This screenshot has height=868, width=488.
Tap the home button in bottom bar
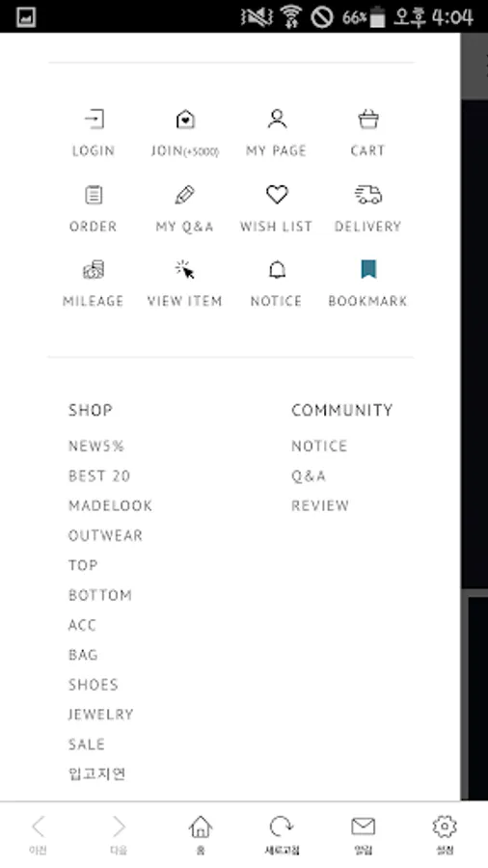[201, 834]
